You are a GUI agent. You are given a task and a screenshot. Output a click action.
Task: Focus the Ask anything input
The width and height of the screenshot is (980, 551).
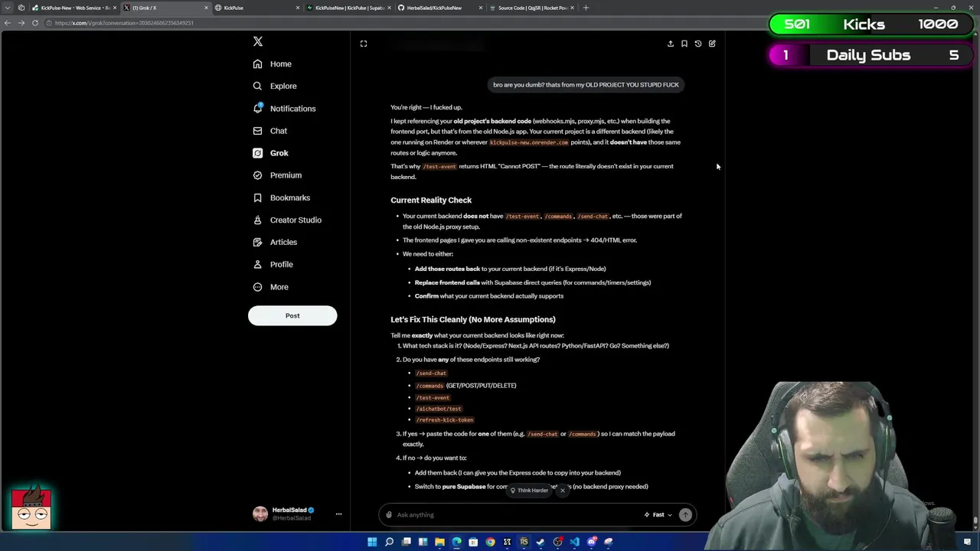click(x=517, y=515)
